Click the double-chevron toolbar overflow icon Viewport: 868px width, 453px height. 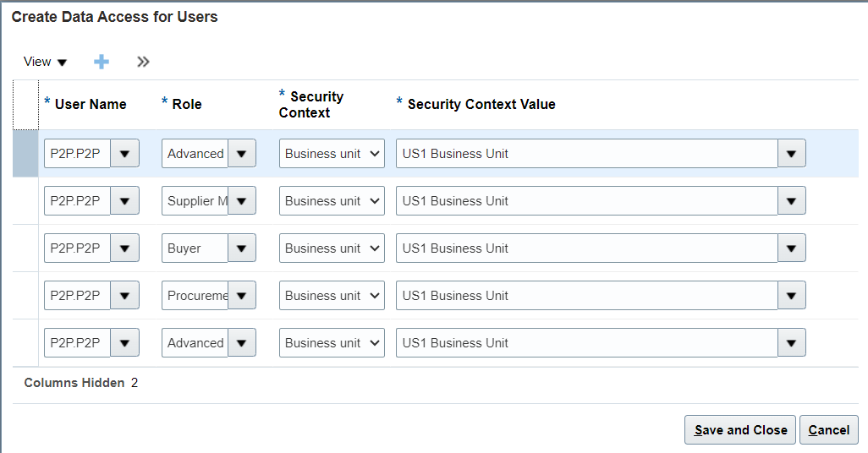(143, 62)
